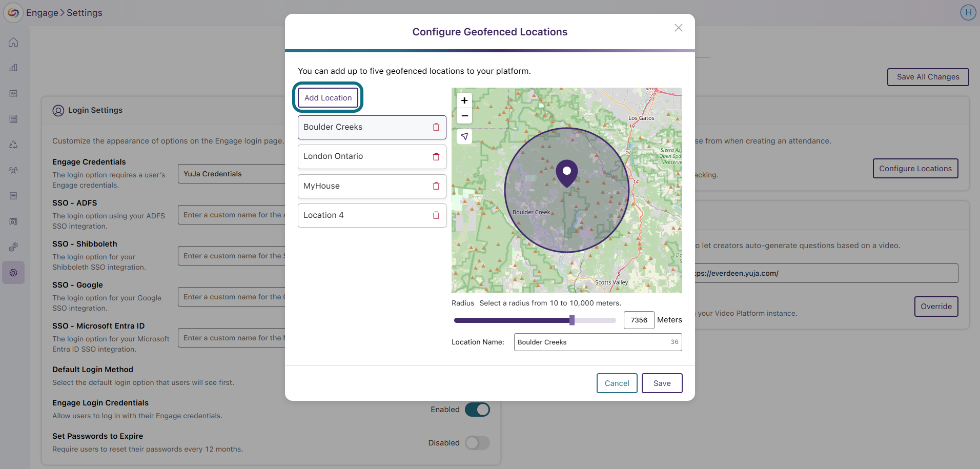Viewport: 980px width, 469px height.
Task: Select the surveys list icon in the sidebar
Action: (13, 196)
